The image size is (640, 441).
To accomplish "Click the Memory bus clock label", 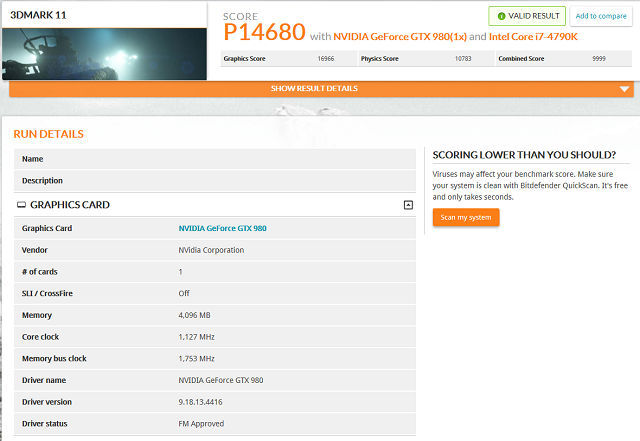I will click(54, 359).
